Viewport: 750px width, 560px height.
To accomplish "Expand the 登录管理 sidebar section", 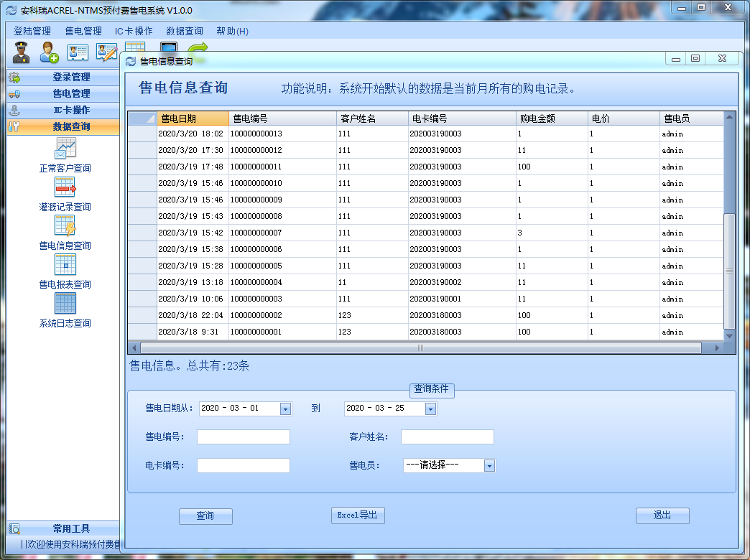I will point(63,77).
